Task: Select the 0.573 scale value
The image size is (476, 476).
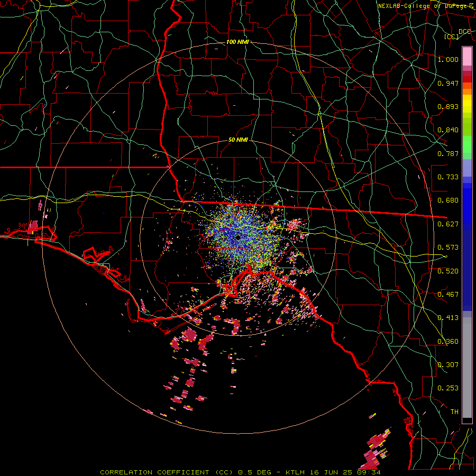Action: (448, 248)
